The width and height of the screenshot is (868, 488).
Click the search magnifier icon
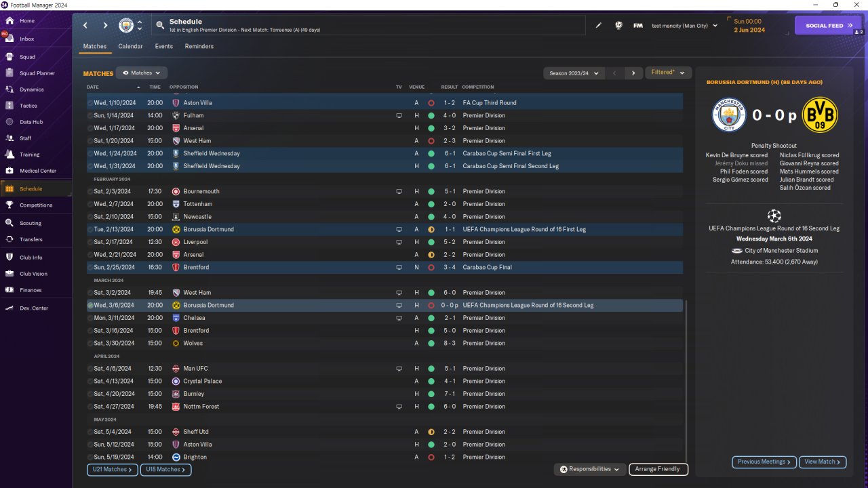coord(160,26)
